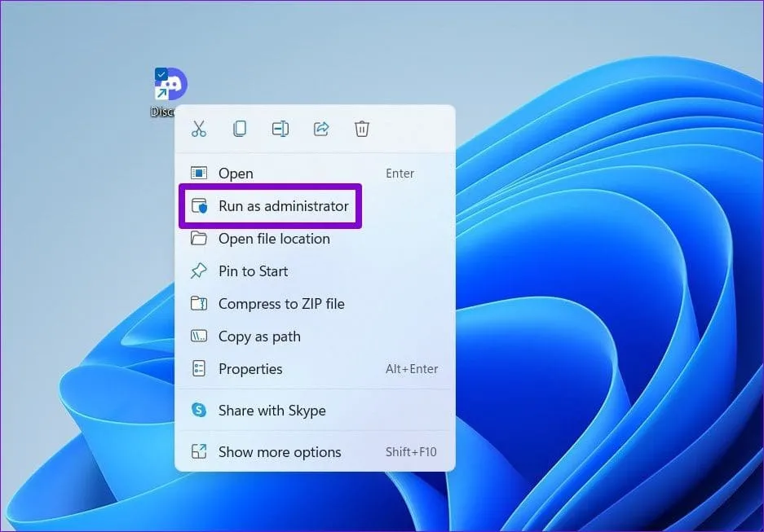Click the pin icon beside Pin to Start
Viewport: 764px width, 532px height.
point(199,271)
